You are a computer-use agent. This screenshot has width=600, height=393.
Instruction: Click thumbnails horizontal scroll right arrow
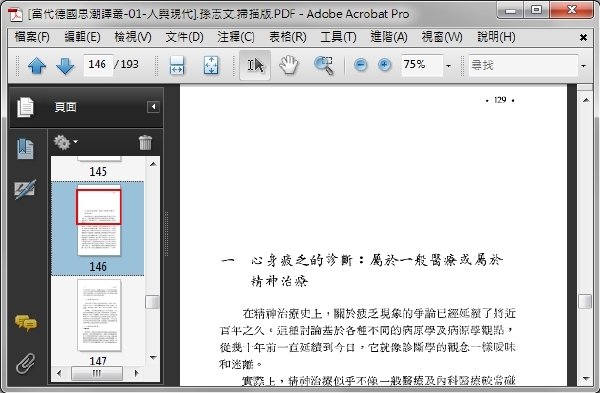point(137,373)
